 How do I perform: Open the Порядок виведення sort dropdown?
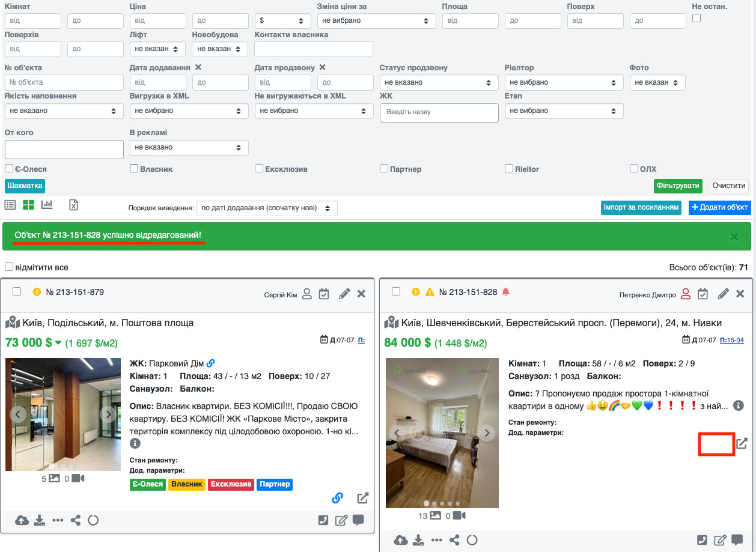pyautogui.click(x=267, y=208)
